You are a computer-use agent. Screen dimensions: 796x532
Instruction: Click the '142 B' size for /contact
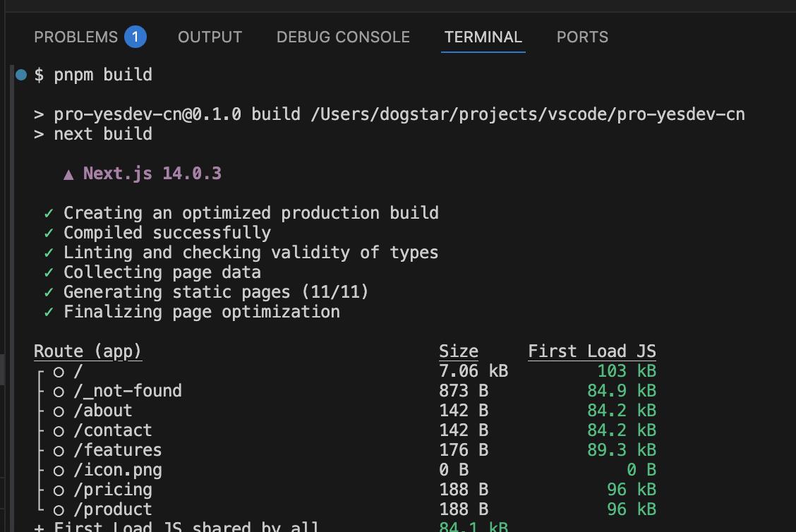coord(464,430)
